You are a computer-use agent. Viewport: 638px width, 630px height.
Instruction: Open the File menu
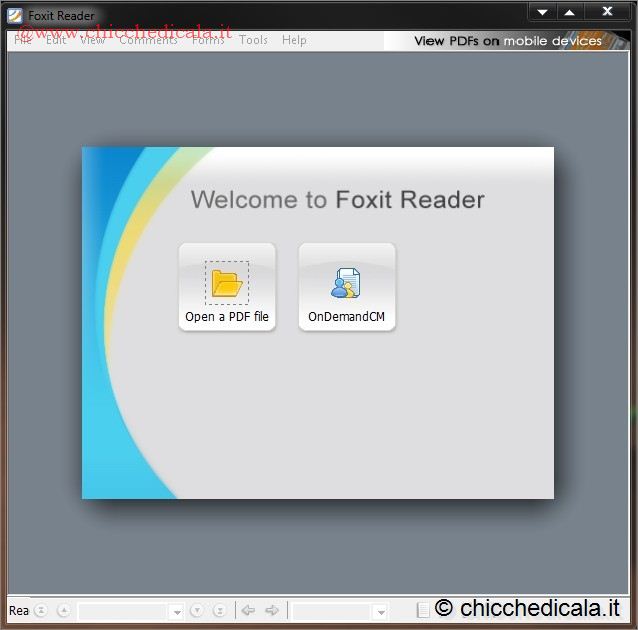(x=23, y=40)
